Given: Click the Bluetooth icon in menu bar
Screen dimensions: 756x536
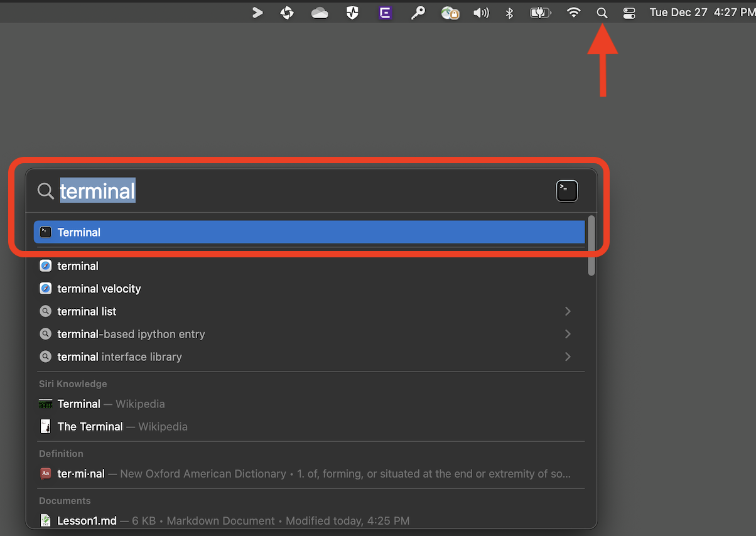Looking at the screenshot, I should [x=509, y=13].
